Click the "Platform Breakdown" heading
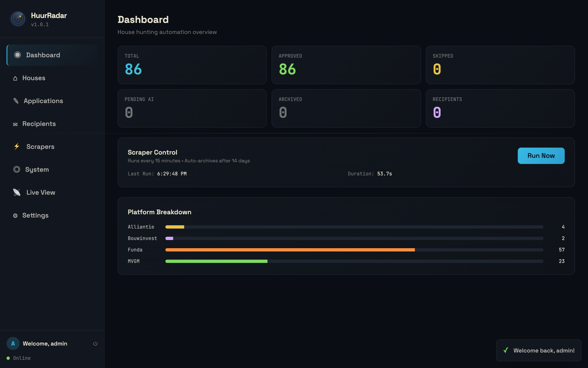This screenshot has width=588, height=368. (x=159, y=212)
